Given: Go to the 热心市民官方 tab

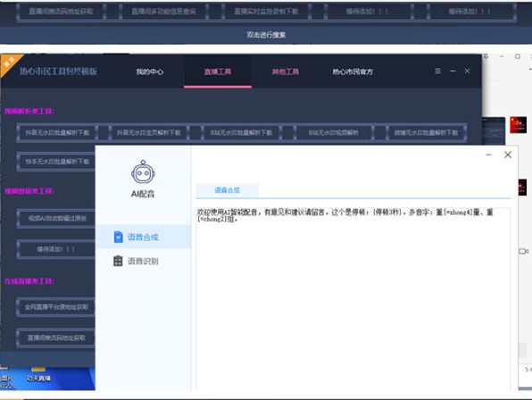Looking at the screenshot, I should tap(353, 71).
